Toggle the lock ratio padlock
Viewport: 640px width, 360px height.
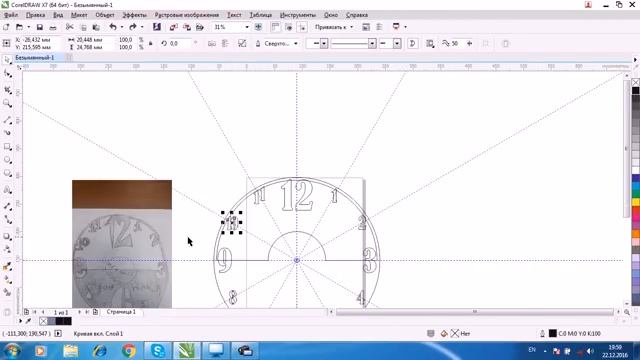click(151, 43)
